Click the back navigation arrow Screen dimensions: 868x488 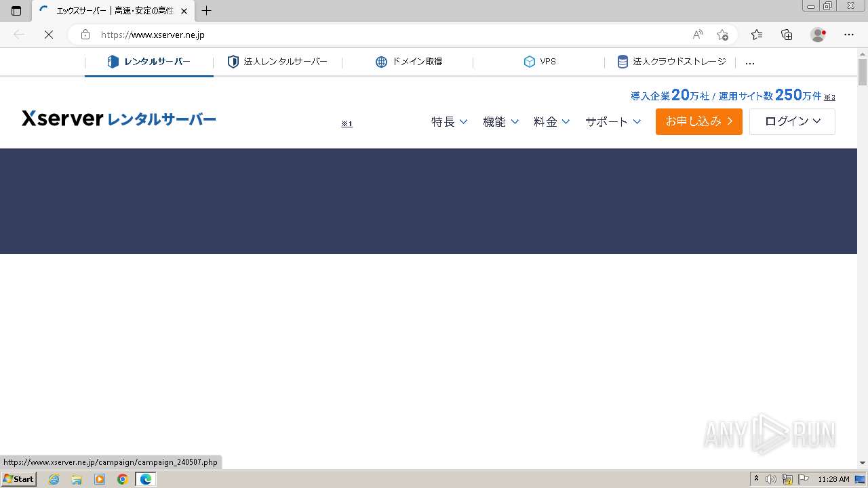coord(19,35)
